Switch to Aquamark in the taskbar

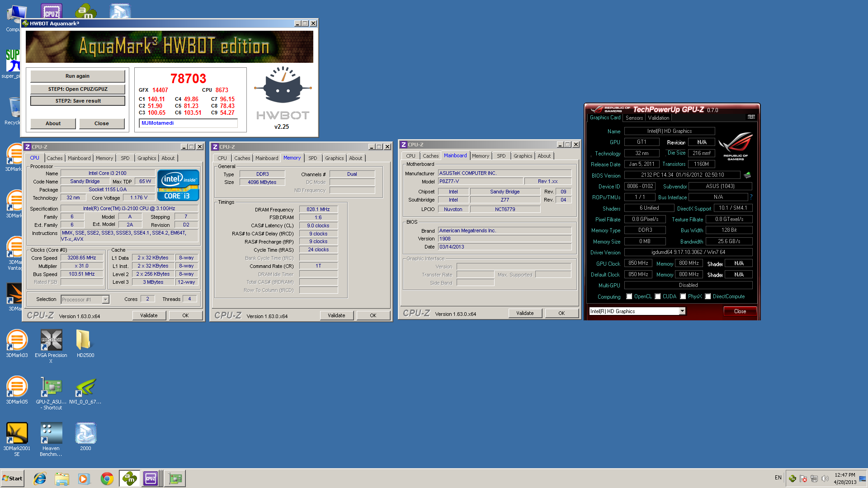129,479
